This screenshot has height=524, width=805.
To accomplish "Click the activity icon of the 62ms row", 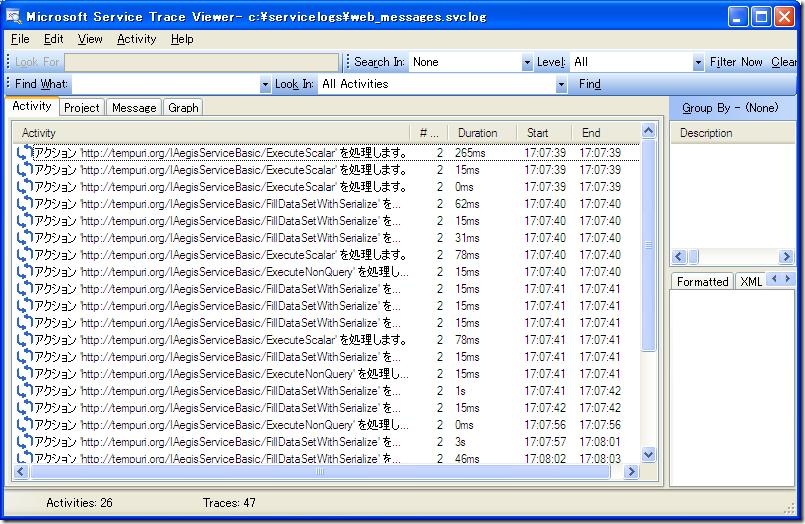I will pyautogui.click(x=24, y=204).
